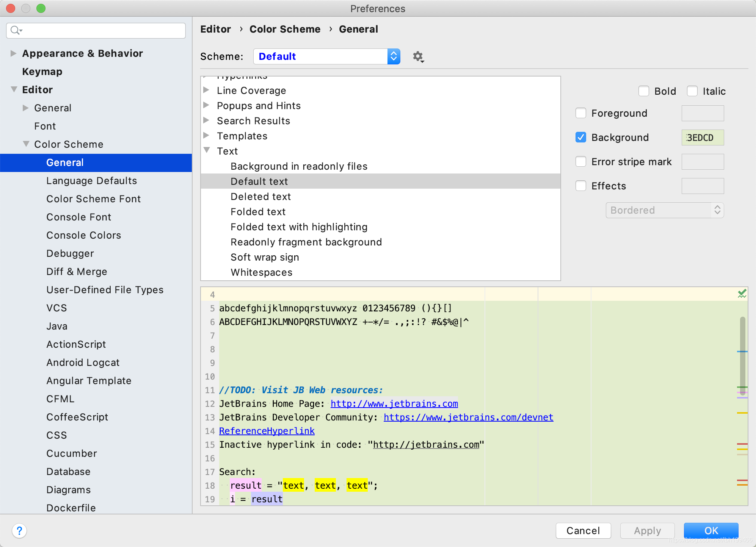This screenshot has height=547, width=756.
Task: Click the Error stripe mark icon area
Action: [581, 162]
